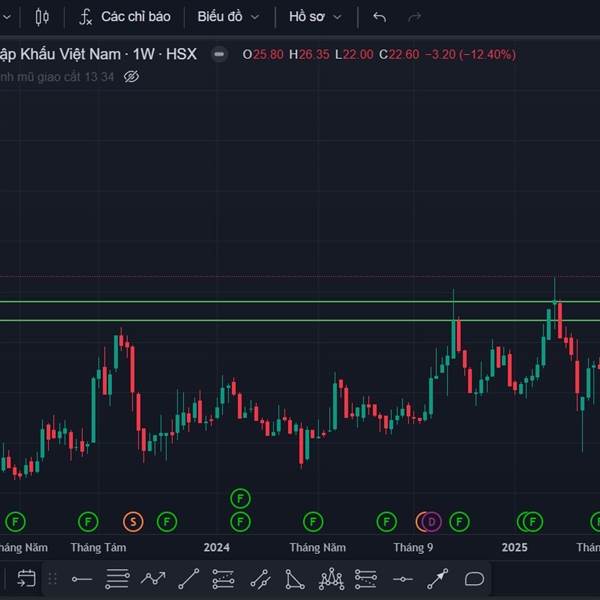Open Các chỉ báo indicators menu

tap(136, 16)
